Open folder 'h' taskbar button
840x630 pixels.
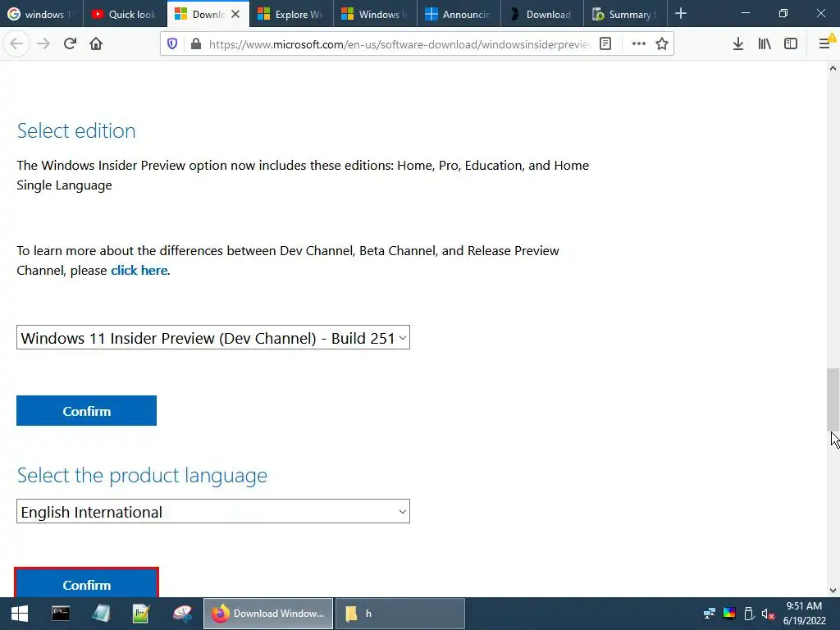(400, 614)
